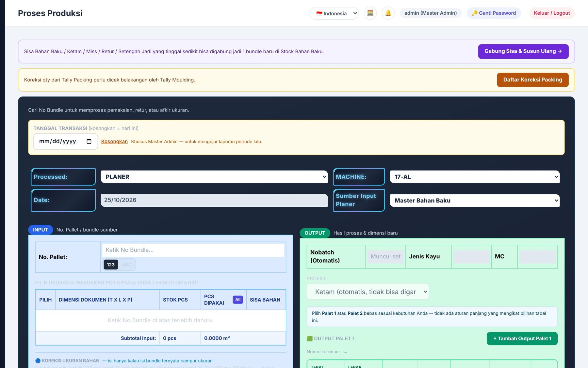Click the MC value field
This screenshot has width=588, height=368.
pyautogui.click(x=537, y=256)
